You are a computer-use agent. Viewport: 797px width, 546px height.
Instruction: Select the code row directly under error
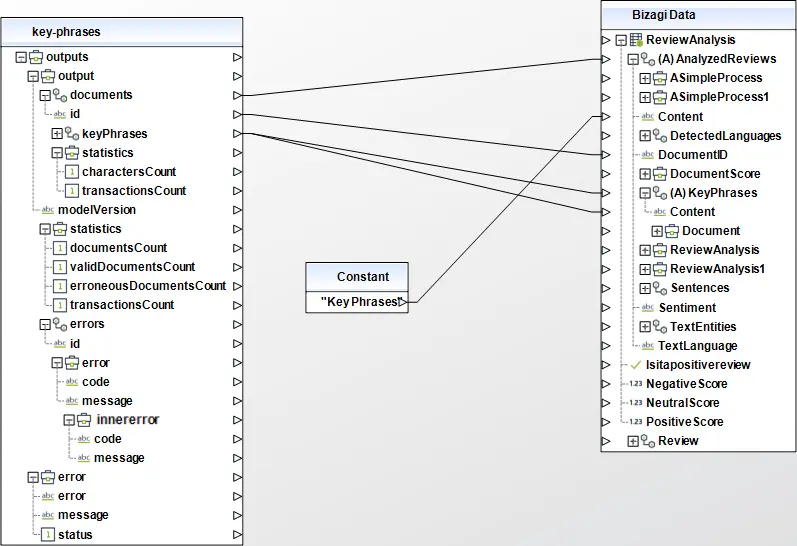click(x=96, y=382)
